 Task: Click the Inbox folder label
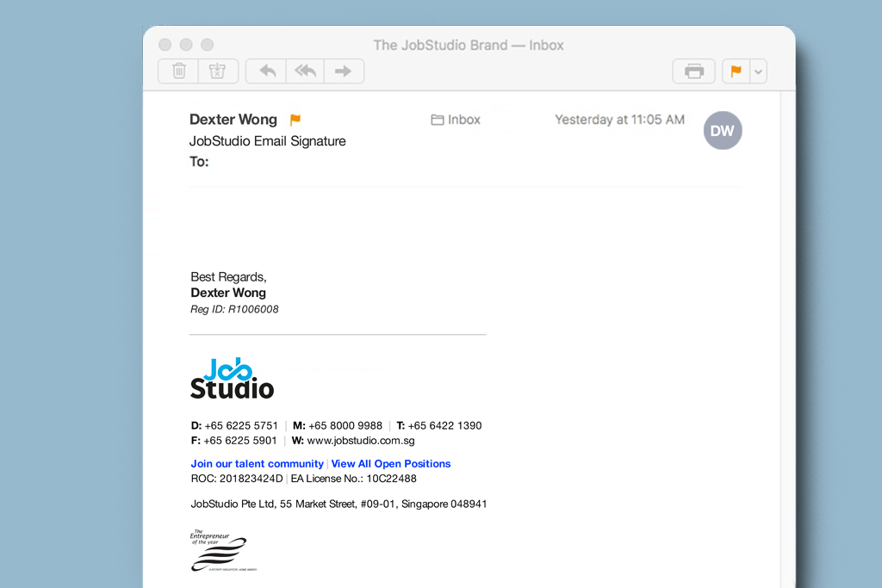[x=456, y=120]
